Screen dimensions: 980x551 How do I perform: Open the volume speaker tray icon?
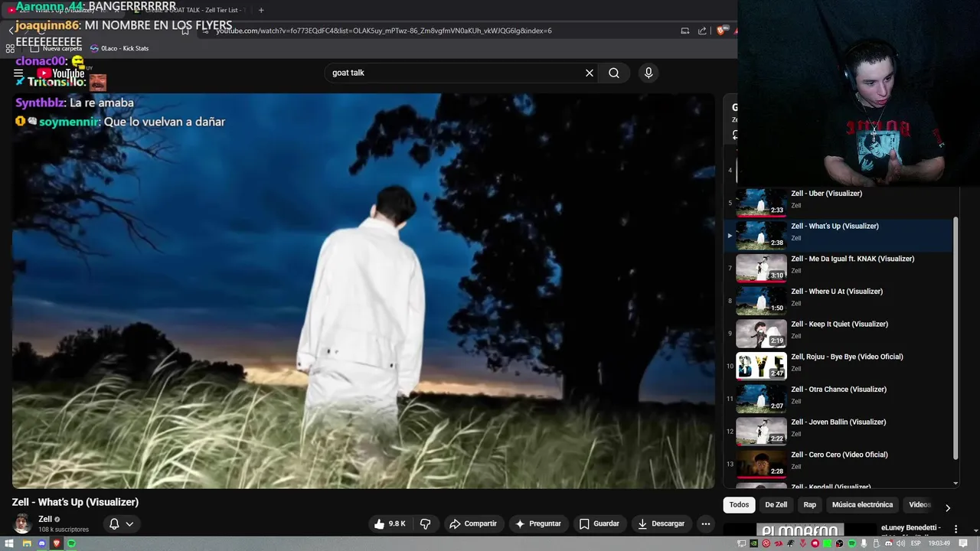click(900, 543)
